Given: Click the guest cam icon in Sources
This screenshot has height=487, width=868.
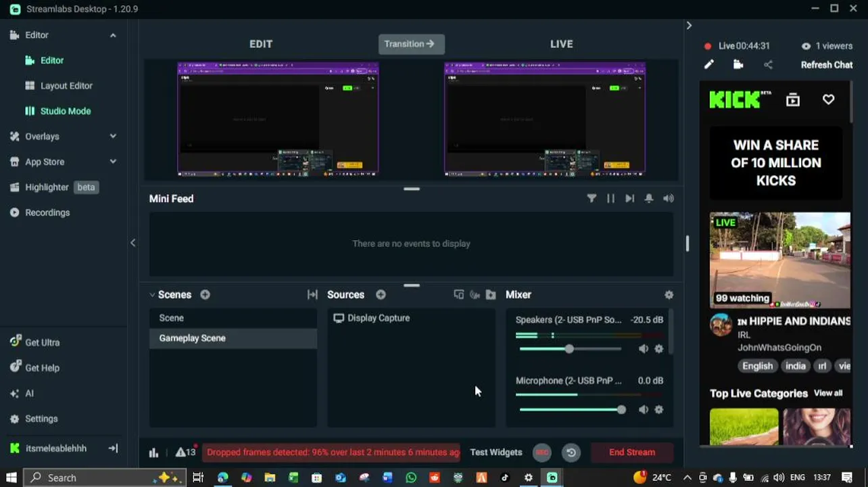Looking at the screenshot, I should pyautogui.click(x=475, y=295).
